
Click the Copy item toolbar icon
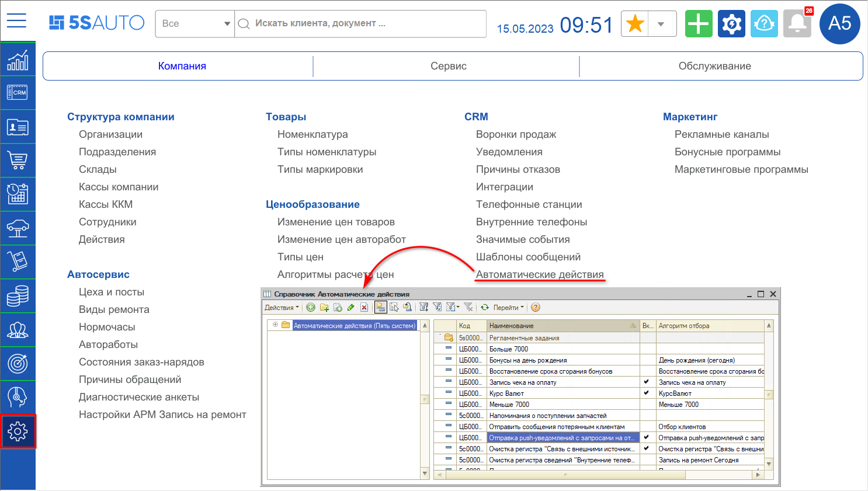pyautogui.click(x=338, y=307)
